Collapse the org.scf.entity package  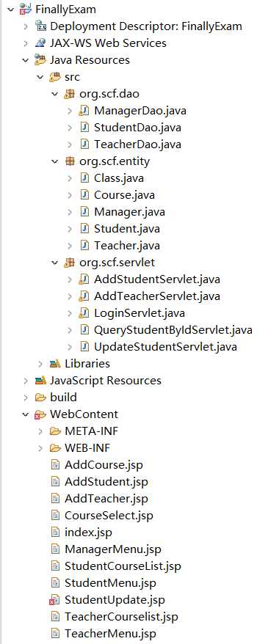[55, 161]
